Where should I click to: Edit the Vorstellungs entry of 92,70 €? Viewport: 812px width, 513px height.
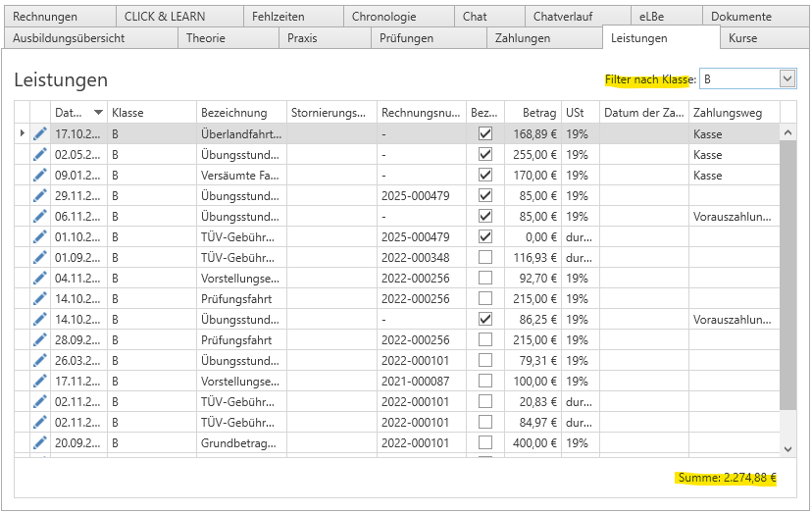point(40,279)
